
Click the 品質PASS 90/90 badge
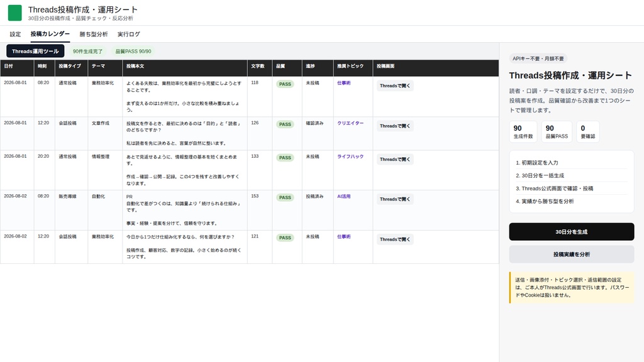[x=133, y=52]
